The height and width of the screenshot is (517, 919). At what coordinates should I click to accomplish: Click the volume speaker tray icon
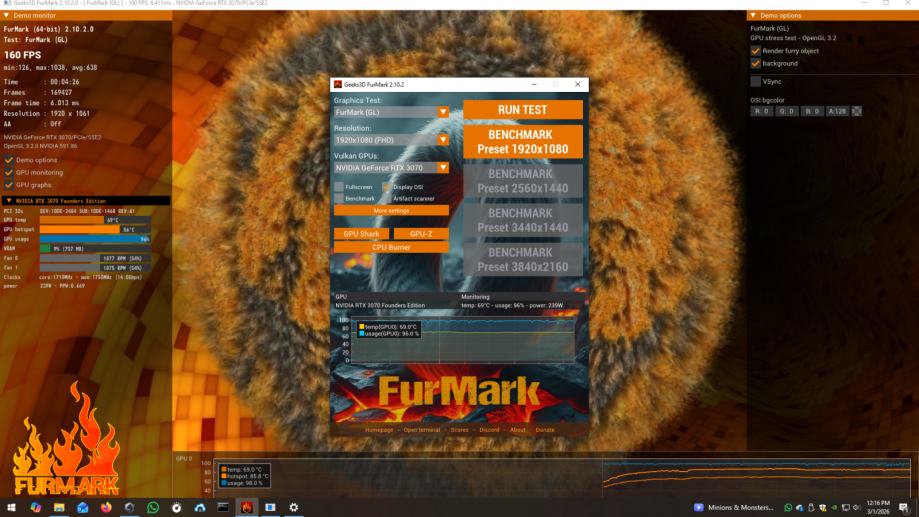856,508
